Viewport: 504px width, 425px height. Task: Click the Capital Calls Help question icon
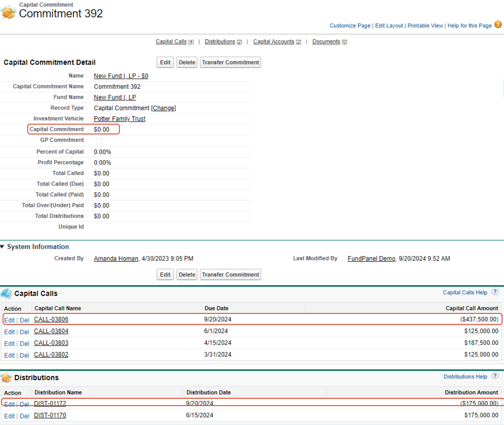point(495,292)
